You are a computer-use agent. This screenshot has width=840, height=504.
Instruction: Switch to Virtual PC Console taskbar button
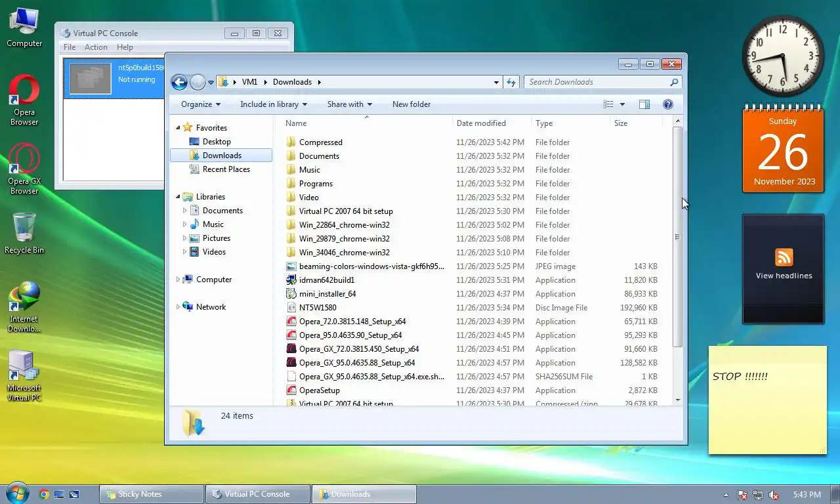[x=258, y=494]
